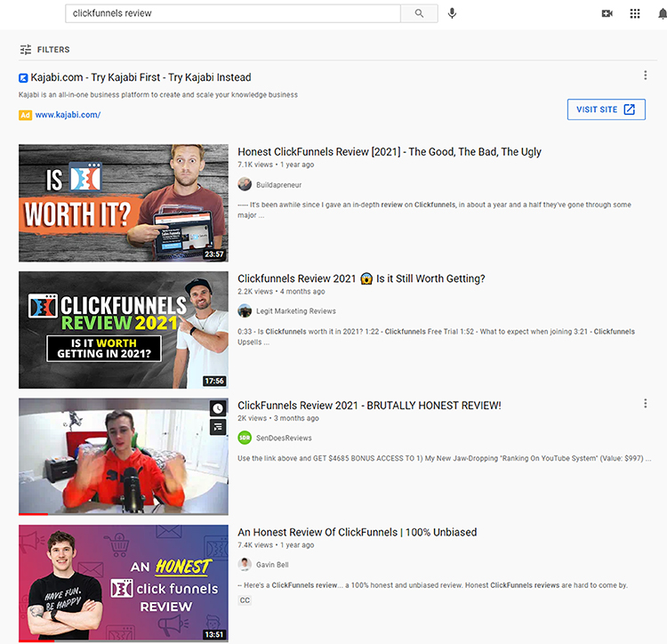
Task: Open the www.kajabi.com link
Action: coord(68,115)
